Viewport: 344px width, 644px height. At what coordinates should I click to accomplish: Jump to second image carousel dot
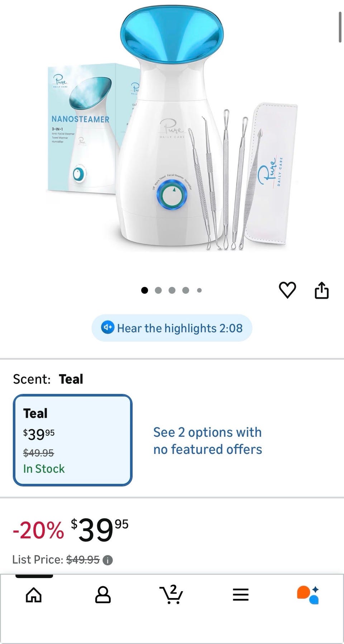point(158,290)
